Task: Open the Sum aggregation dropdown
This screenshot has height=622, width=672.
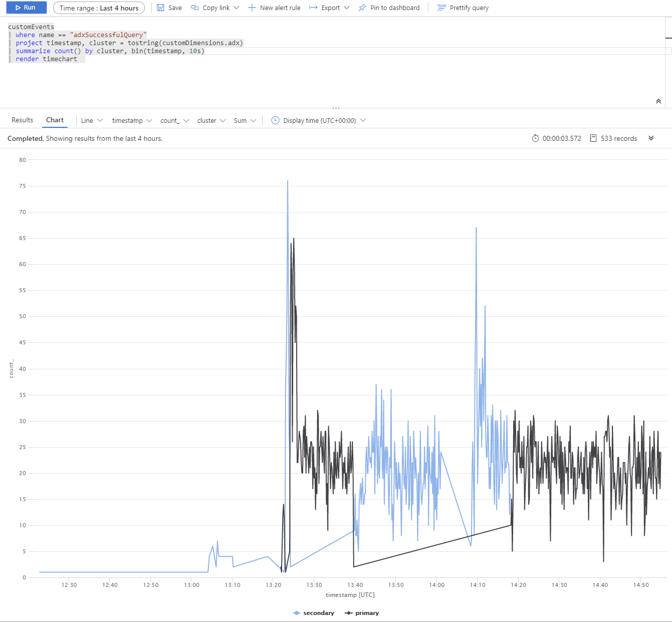Action: tap(245, 121)
